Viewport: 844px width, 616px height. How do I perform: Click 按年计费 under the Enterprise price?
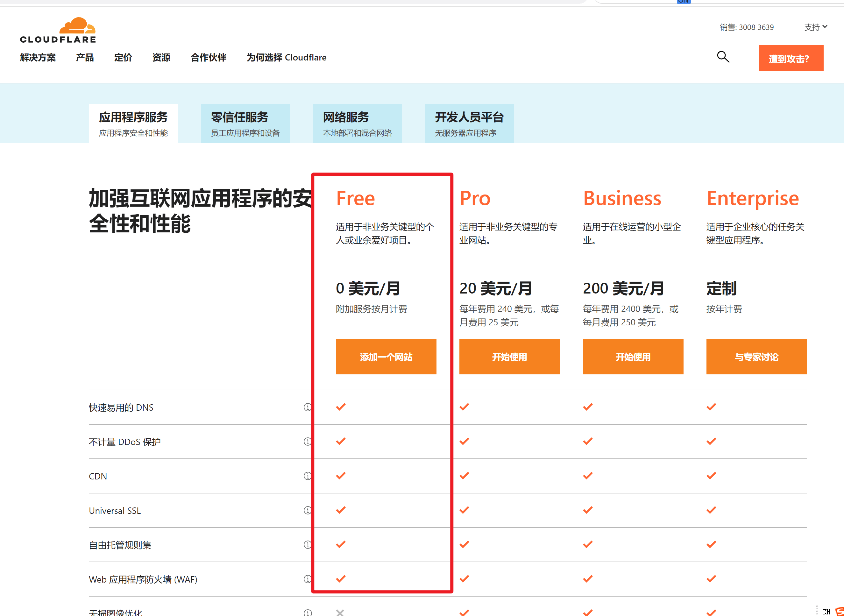(x=724, y=309)
